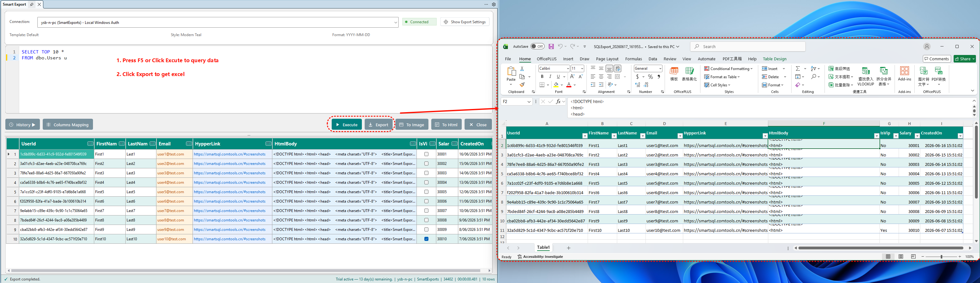Open the Excel Name Box dropdown

(x=529, y=102)
